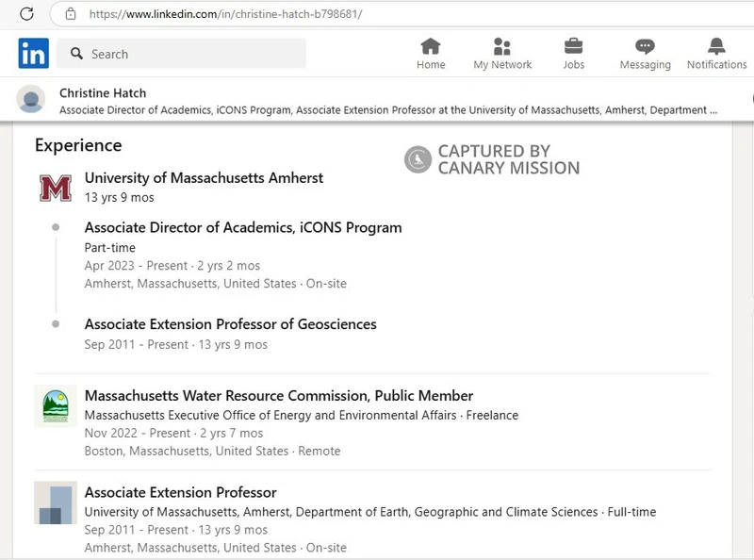Image resolution: width=754 pixels, height=560 pixels.
Task: Click the Experience section heading
Action: [78, 145]
